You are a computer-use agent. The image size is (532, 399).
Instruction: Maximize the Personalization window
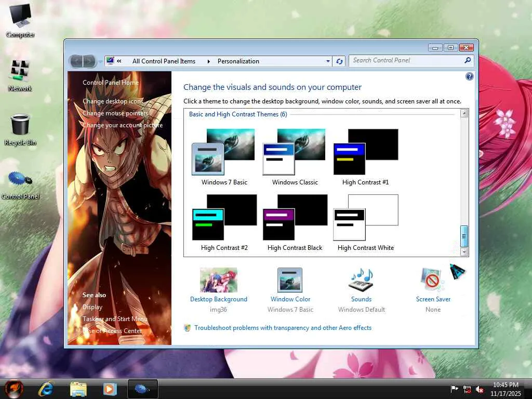click(x=450, y=47)
